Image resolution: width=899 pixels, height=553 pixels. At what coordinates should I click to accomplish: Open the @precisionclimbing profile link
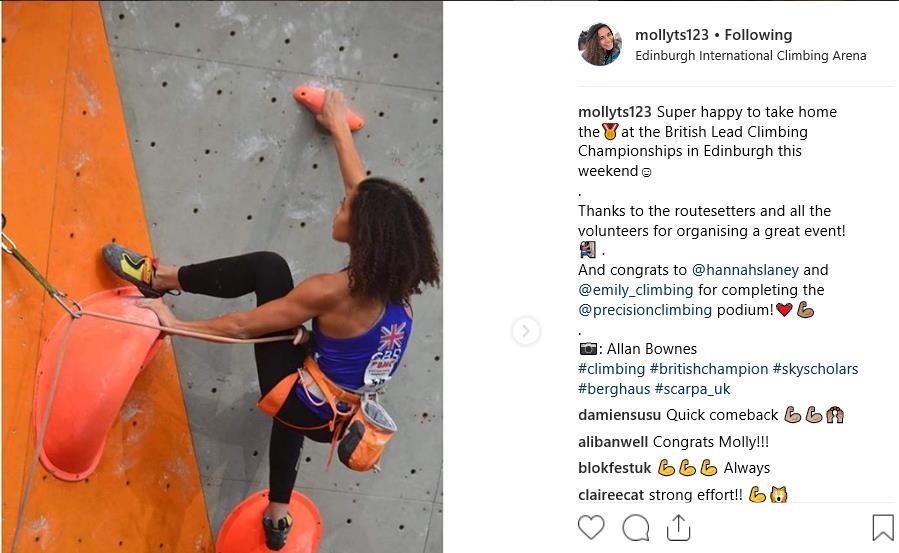click(645, 310)
